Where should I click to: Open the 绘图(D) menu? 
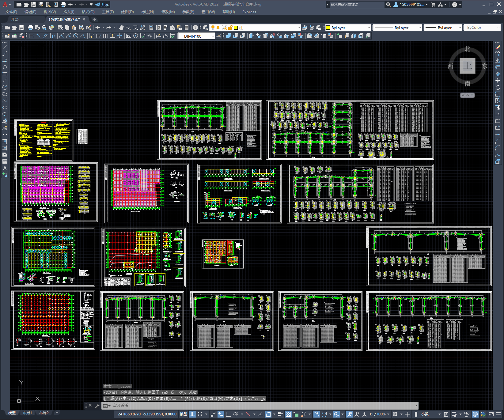(x=127, y=12)
